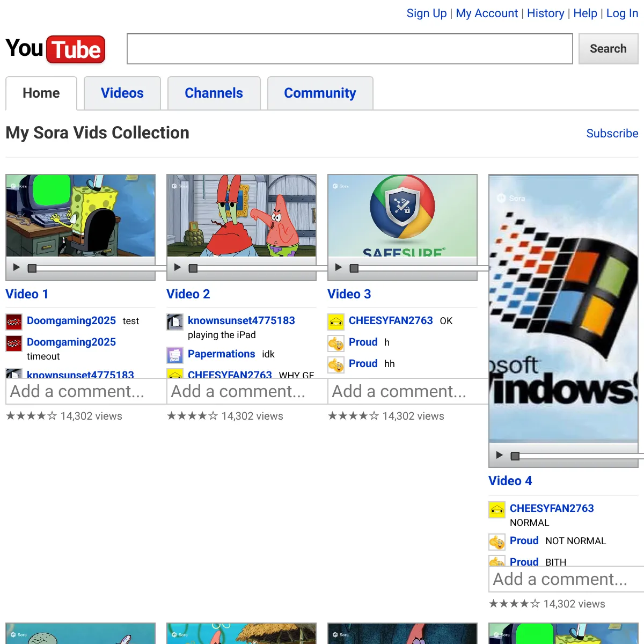Open the Video 2 title link

click(188, 294)
